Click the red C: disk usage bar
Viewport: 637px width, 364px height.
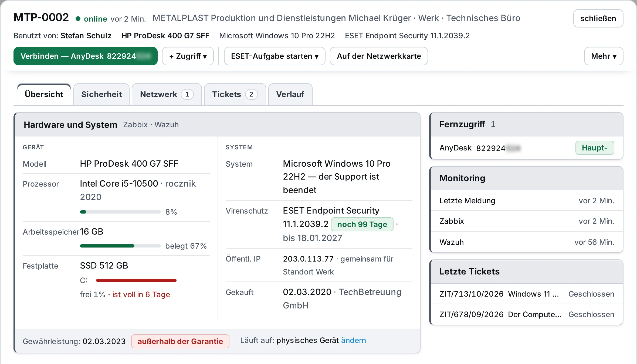[136, 280]
